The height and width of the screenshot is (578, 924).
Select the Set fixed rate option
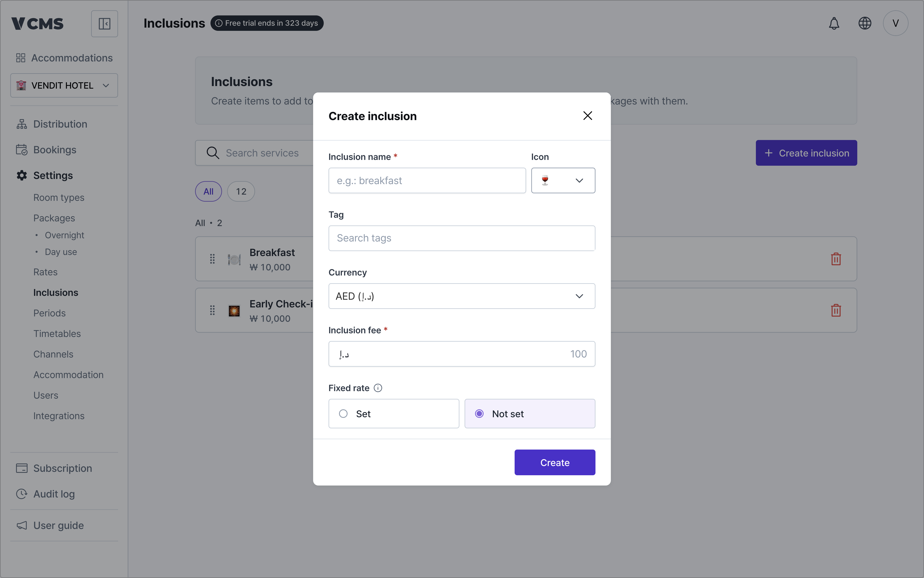(x=394, y=414)
